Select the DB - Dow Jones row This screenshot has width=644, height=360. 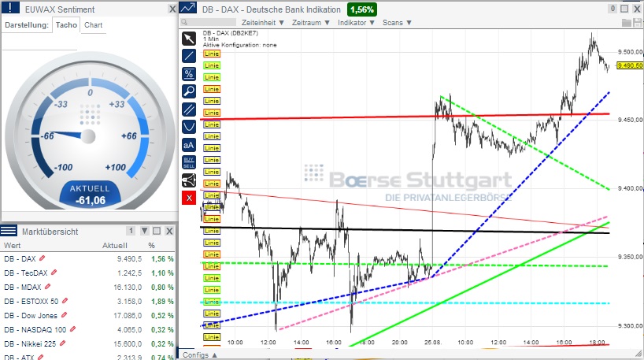tap(88, 316)
